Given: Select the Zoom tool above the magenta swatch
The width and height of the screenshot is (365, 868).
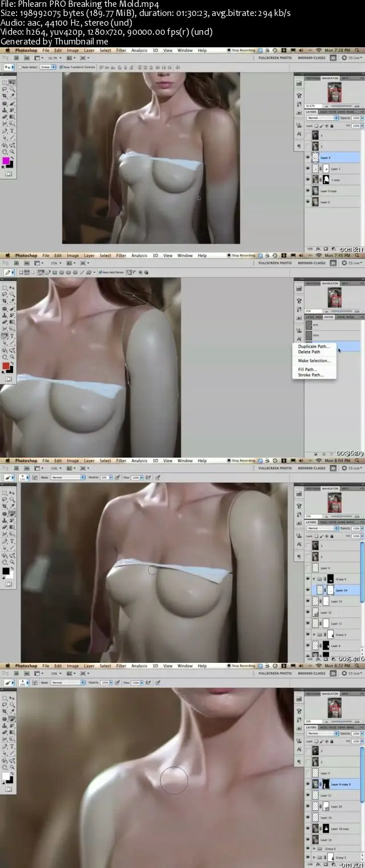Looking at the screenshot, I should pyautogui.click(x=12, y=152).
